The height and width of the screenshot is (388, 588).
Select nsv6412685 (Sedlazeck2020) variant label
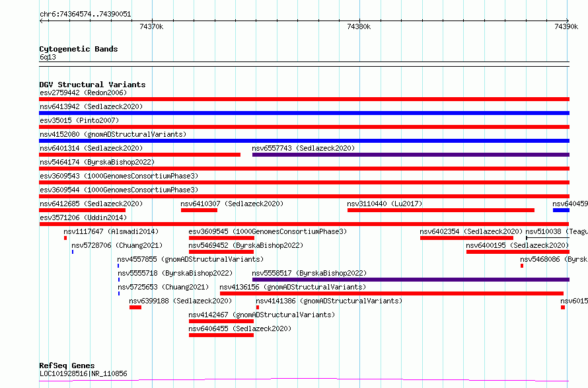pos(91,204)
